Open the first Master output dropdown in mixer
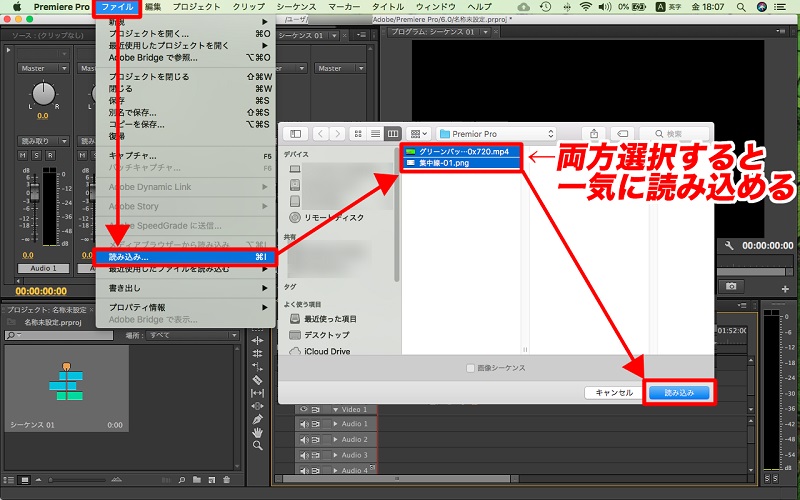Viewport: 800px width, 500px height. tap(43, 68)
